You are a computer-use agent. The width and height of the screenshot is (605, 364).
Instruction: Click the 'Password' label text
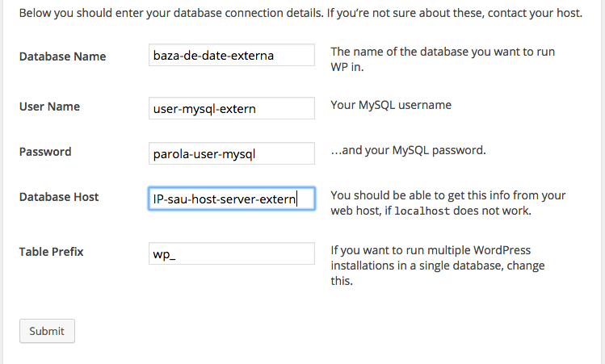click(45, 152)
